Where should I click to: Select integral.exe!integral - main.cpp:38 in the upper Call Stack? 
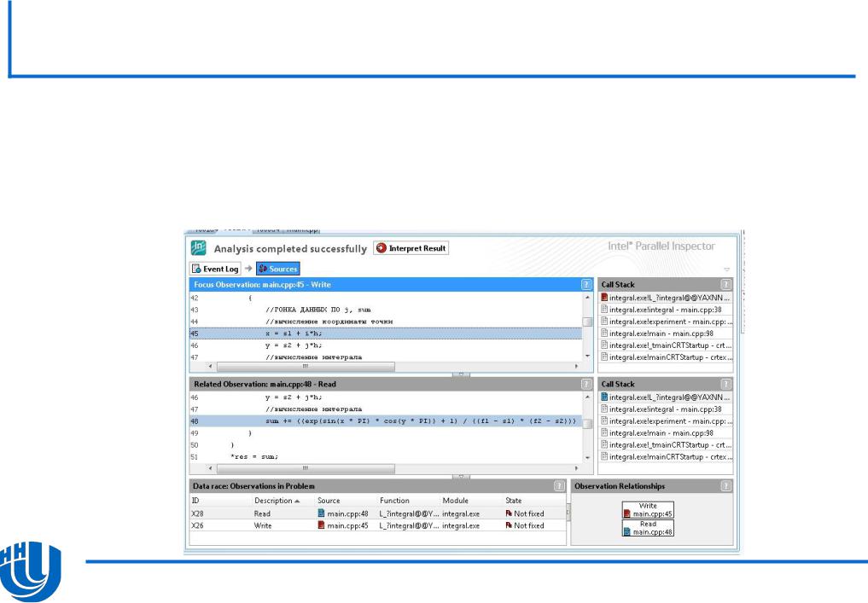click(666, 310)
